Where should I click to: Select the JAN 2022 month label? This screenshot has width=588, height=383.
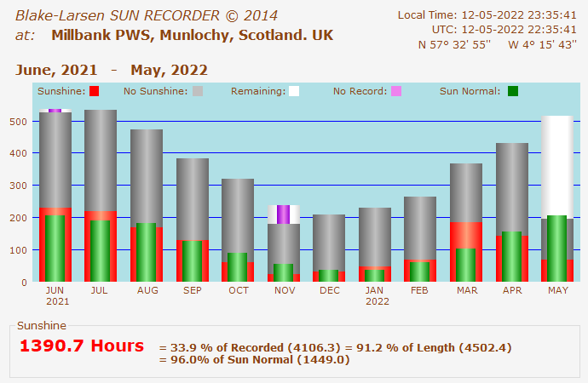[x=377, y=296]
